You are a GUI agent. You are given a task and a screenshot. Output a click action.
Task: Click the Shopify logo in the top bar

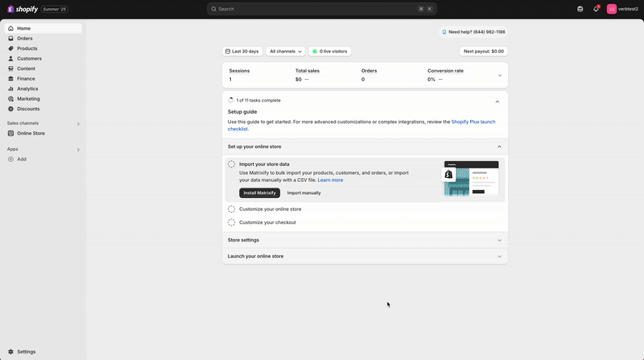pyautogui.click(x=23, y=9)
